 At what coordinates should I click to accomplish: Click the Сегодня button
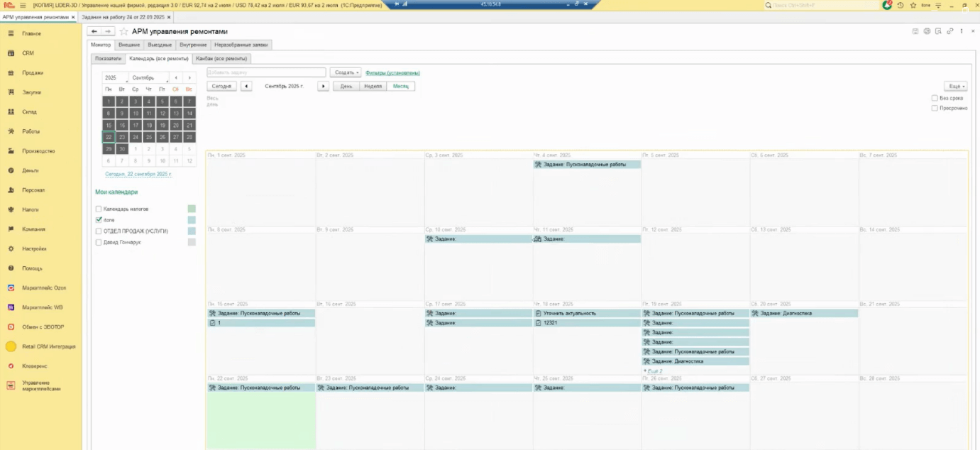pos(221,86)
